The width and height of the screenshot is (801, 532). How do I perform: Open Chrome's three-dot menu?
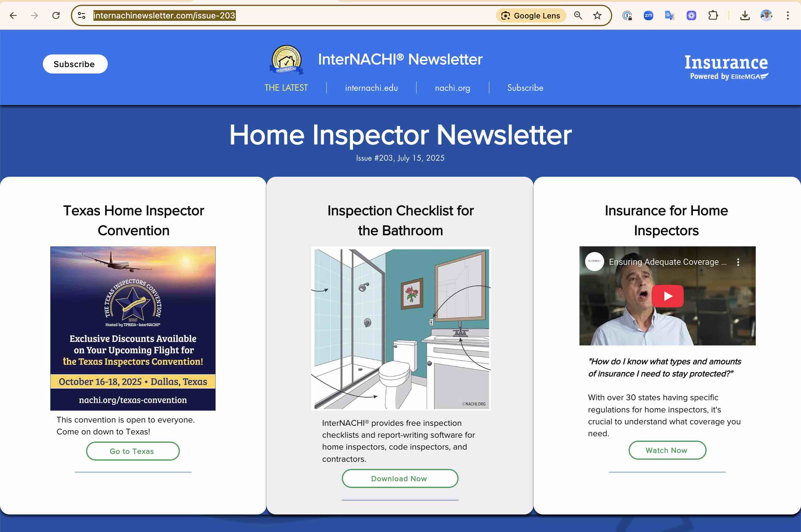click(788, 15)
